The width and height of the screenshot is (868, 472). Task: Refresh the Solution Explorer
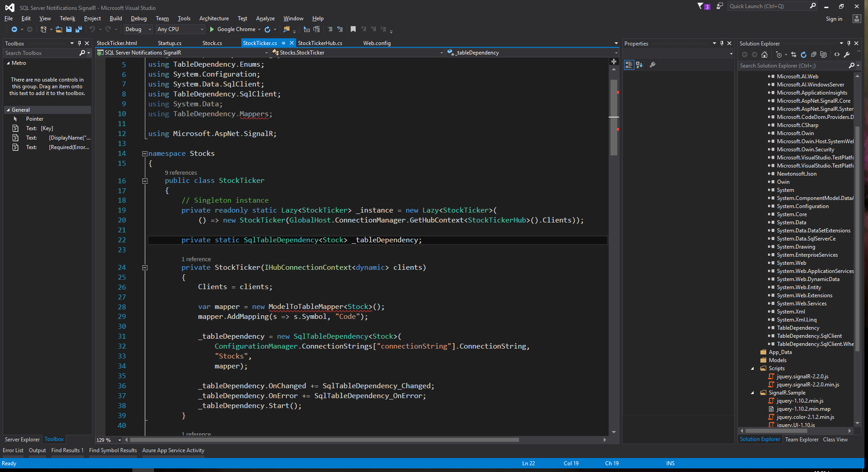click(804, 54)
